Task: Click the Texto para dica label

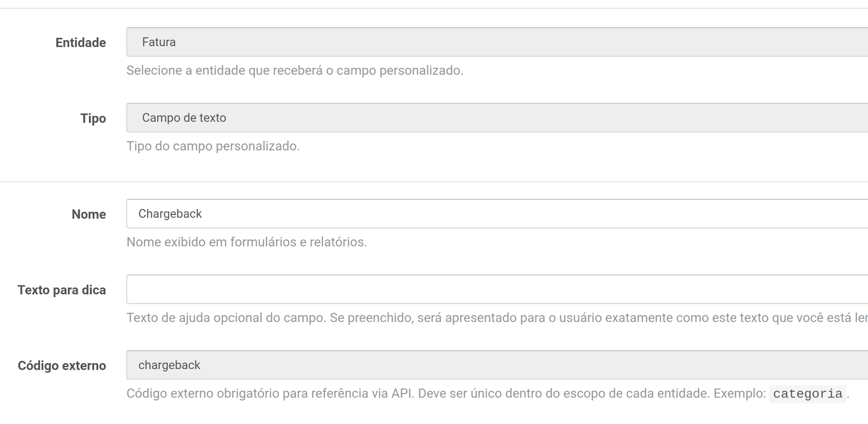Action: pos(61,290)
